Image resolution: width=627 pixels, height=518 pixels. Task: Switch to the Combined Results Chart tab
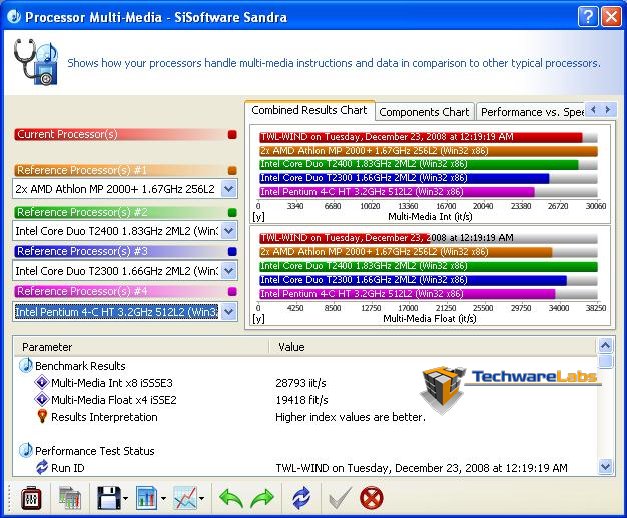[x=310, y=110]
